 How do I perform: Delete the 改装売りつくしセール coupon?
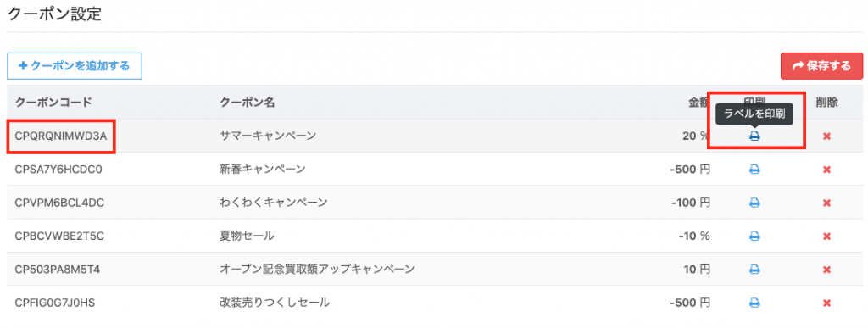click(826, 303)
